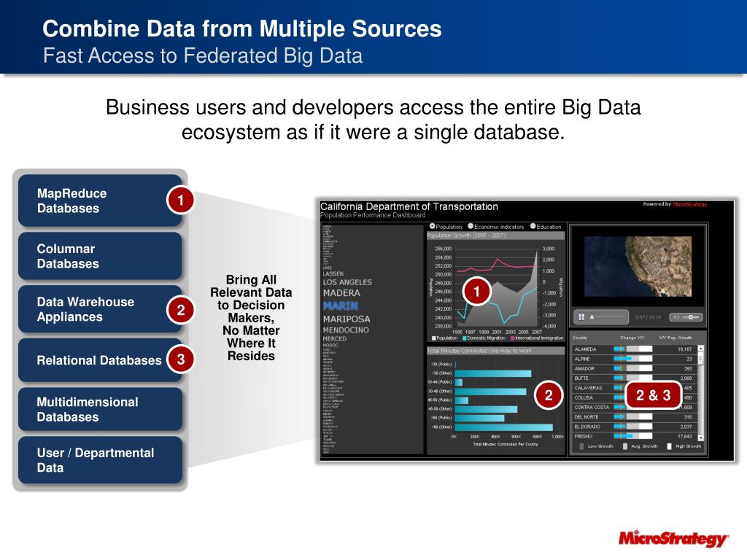
Task: Click the CALAVERAS row in growth table
Action: click(634, 388)
